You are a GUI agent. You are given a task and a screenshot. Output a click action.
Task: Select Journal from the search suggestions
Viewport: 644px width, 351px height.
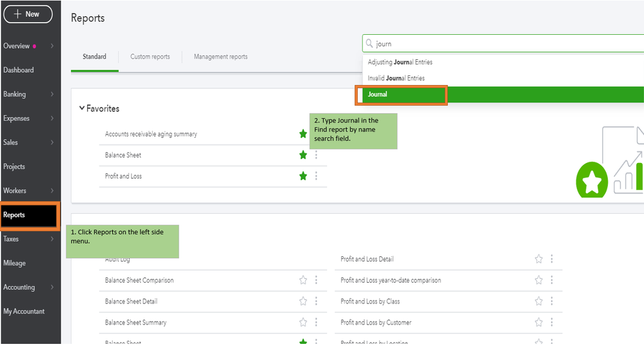pos(401,95)
